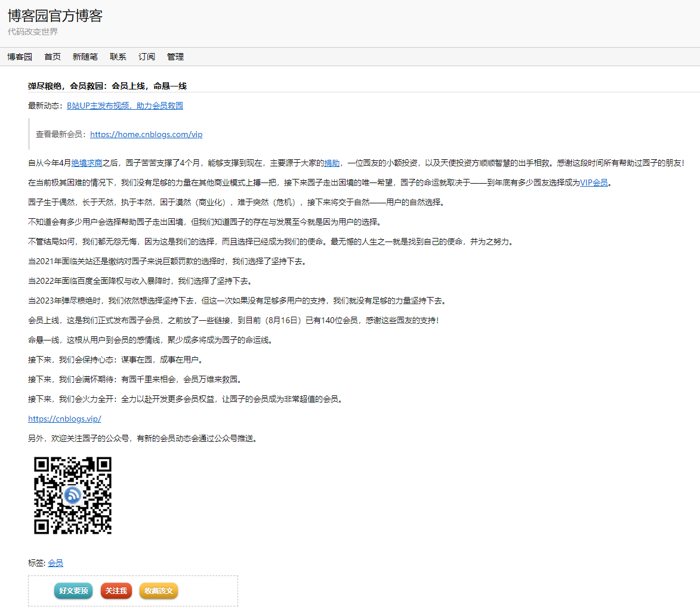Click the red 关注我 button
This screenshot has height=613, width=700.
[x=116, y=591]
